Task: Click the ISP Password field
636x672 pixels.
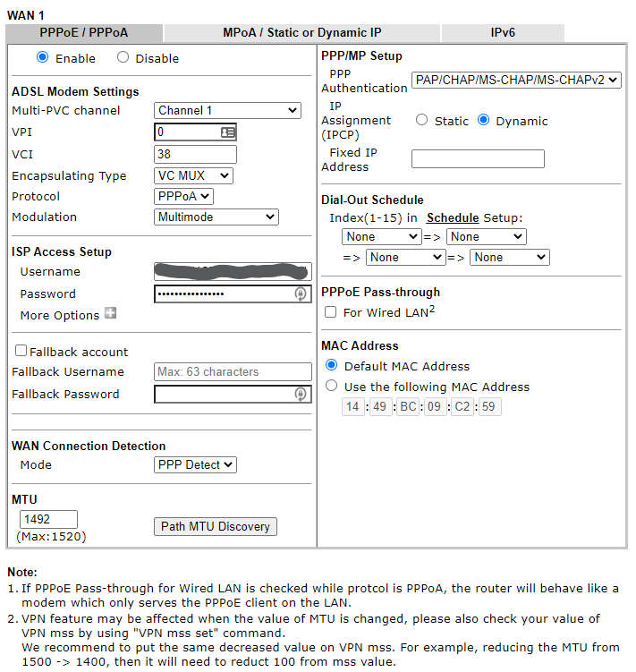Action: coord(233,294)
